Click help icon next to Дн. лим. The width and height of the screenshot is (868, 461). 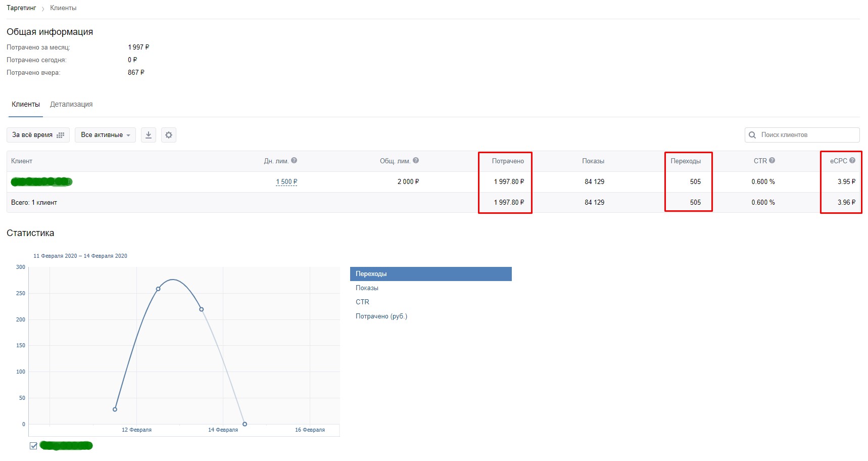294,160
